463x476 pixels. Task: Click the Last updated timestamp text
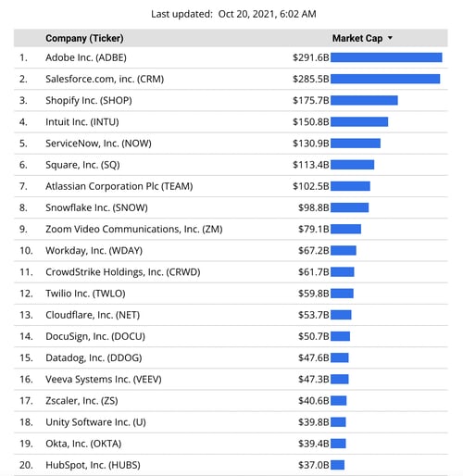pyautogui.click(x=233, y=14)
